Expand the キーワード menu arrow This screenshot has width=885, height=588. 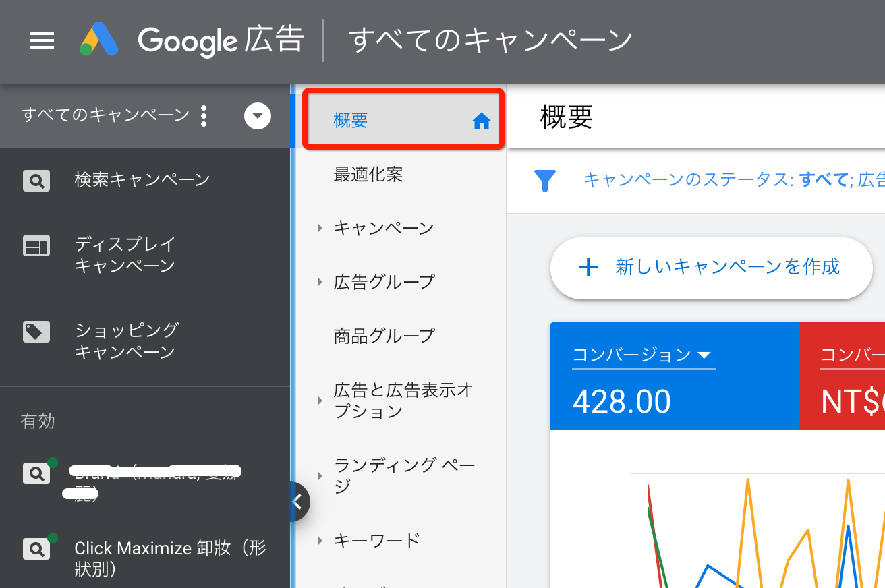coord(320,541)
